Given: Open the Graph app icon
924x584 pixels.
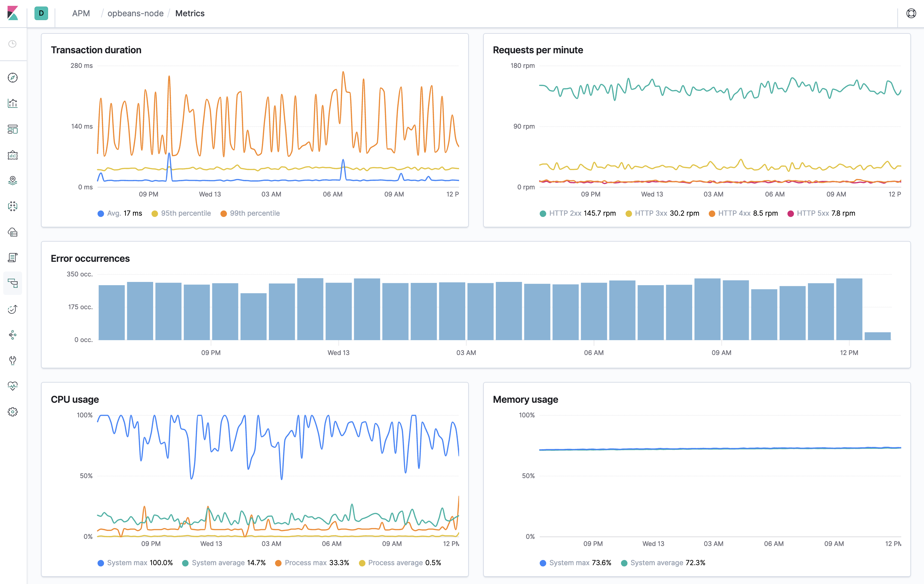Looking at the screenshot, I should [13, 335].
